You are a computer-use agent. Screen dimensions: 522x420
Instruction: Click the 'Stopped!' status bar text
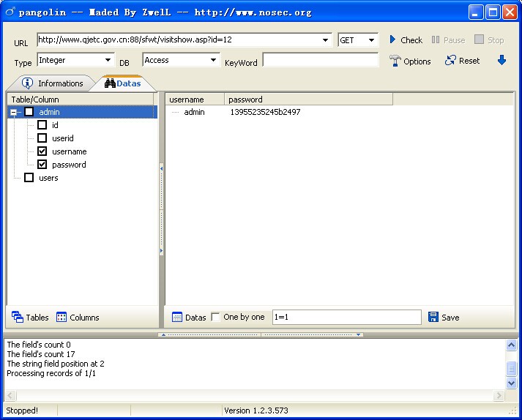(x=22, y=410)
